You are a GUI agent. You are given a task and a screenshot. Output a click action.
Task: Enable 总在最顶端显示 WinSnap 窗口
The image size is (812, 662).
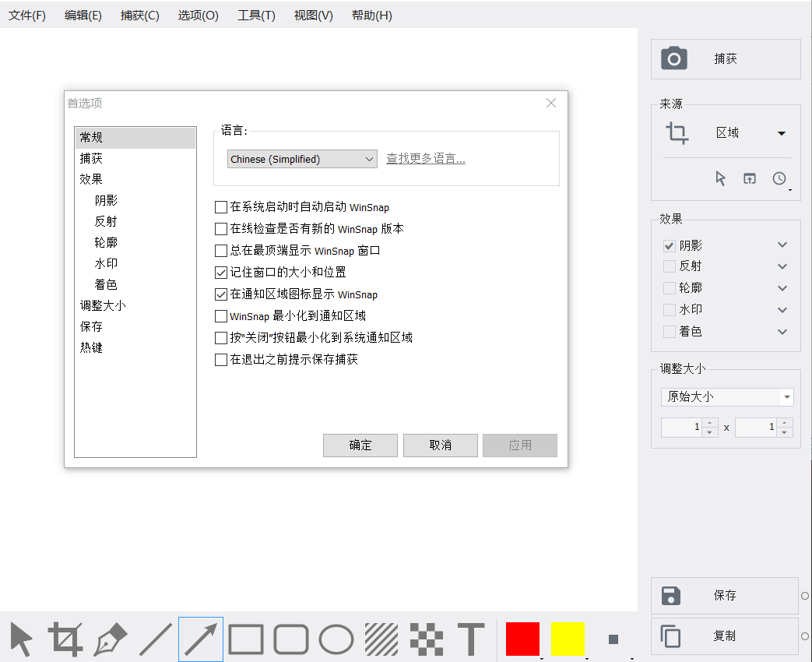(220, 251)
